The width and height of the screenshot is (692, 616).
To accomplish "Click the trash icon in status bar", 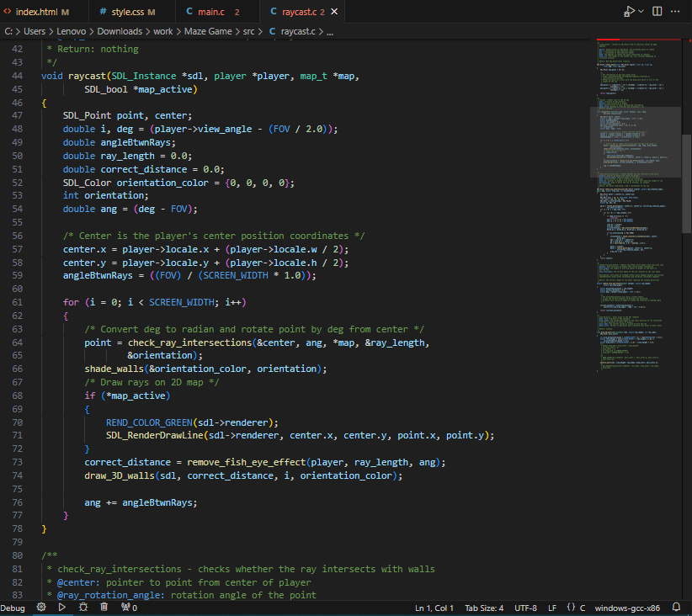I will pos(104,607).
